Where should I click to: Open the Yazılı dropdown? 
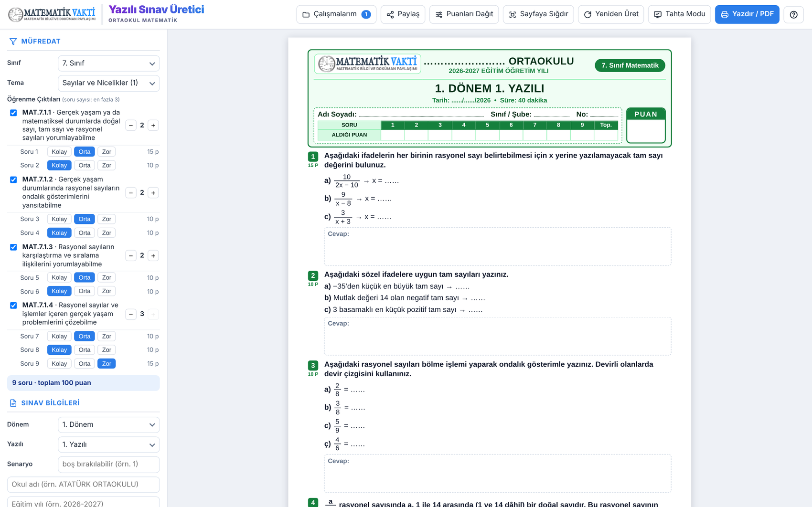pyautogui.click(x=108, y=444)
